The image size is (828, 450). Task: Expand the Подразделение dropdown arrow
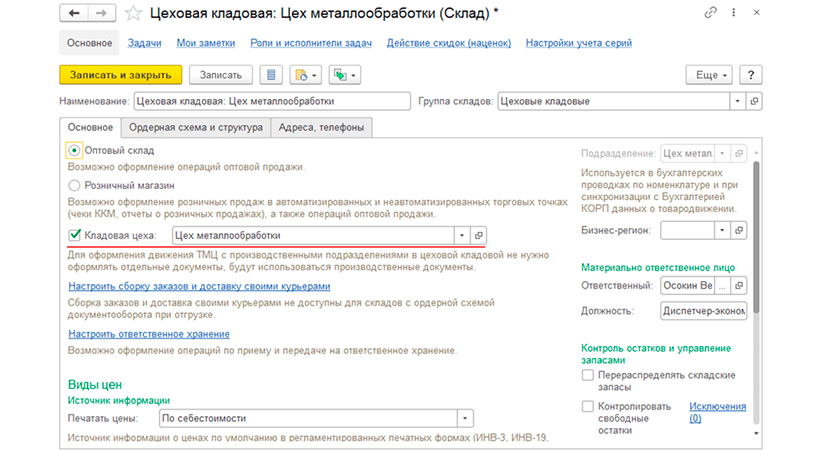[x=722, y=153]
